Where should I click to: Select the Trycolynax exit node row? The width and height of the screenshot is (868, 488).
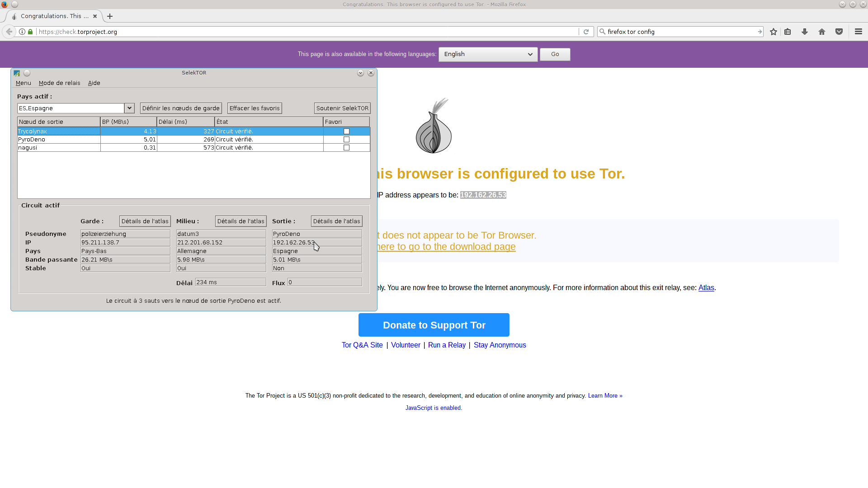[x=193, y=131]
